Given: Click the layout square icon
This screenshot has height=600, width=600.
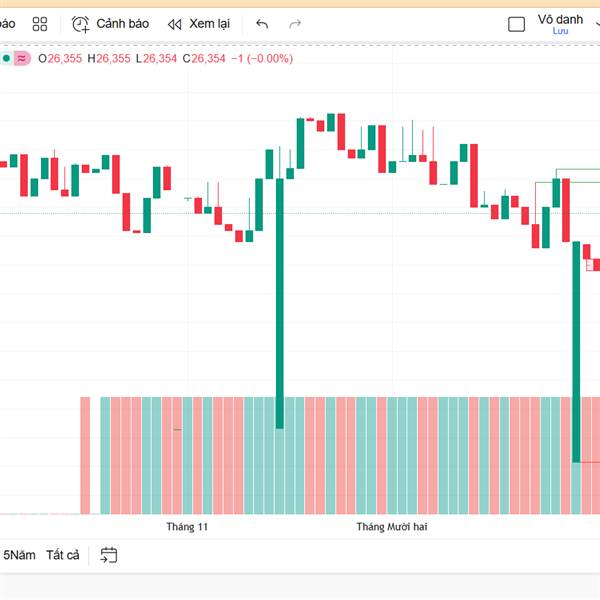Looking at the screenshot, I should [516, 24].
